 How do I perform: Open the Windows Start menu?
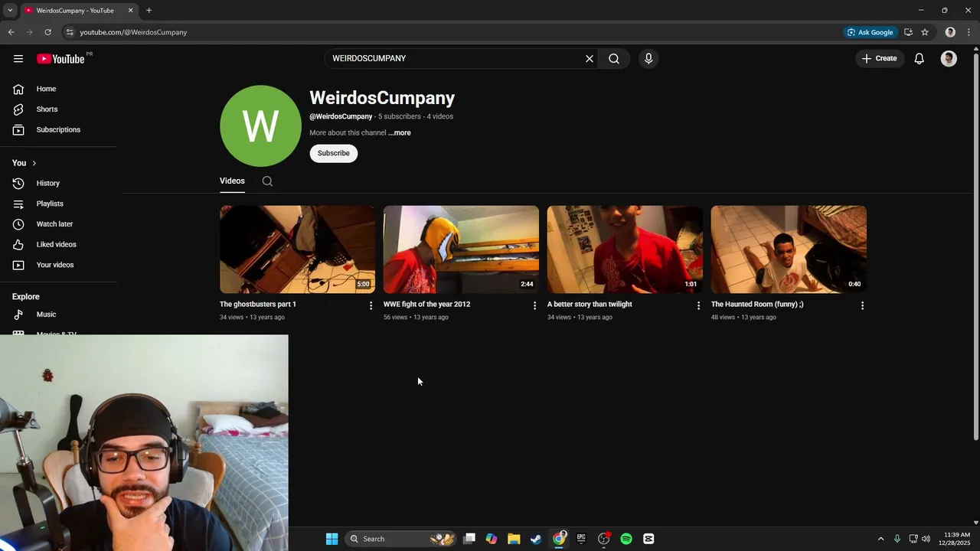click(x=332, y=539)
